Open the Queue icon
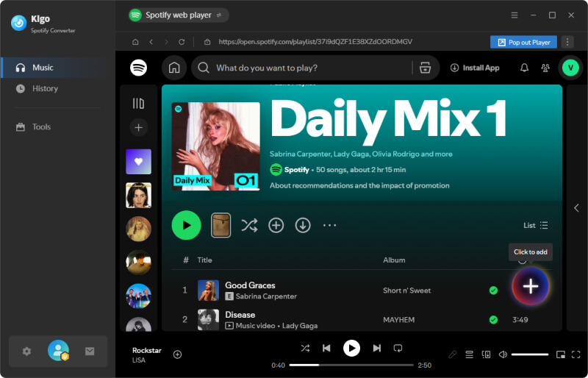 tap(469, 354)
